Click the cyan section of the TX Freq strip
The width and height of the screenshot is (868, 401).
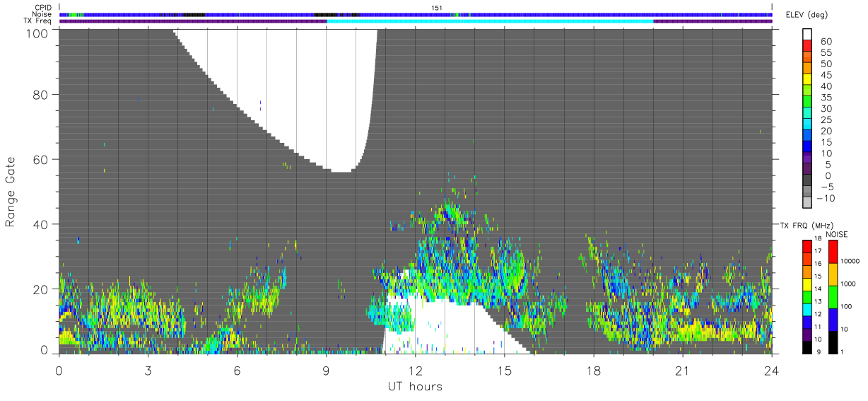pos(490,21)
